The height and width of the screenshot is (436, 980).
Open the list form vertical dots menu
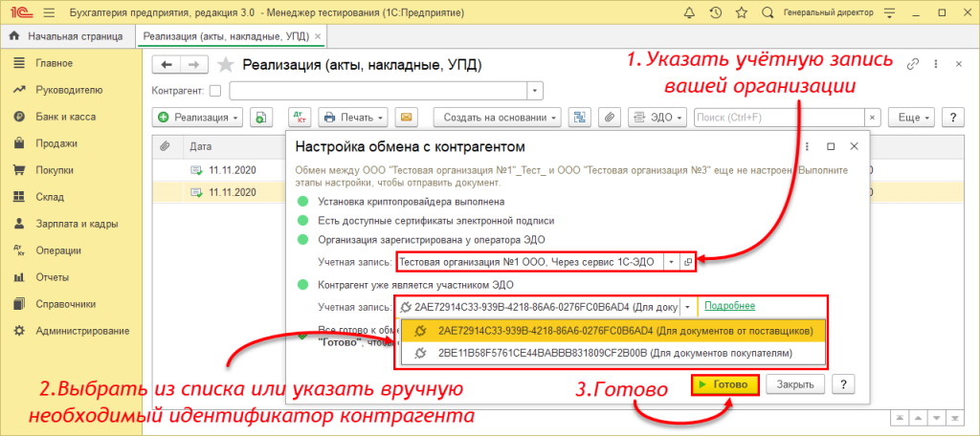pos(936,64)
